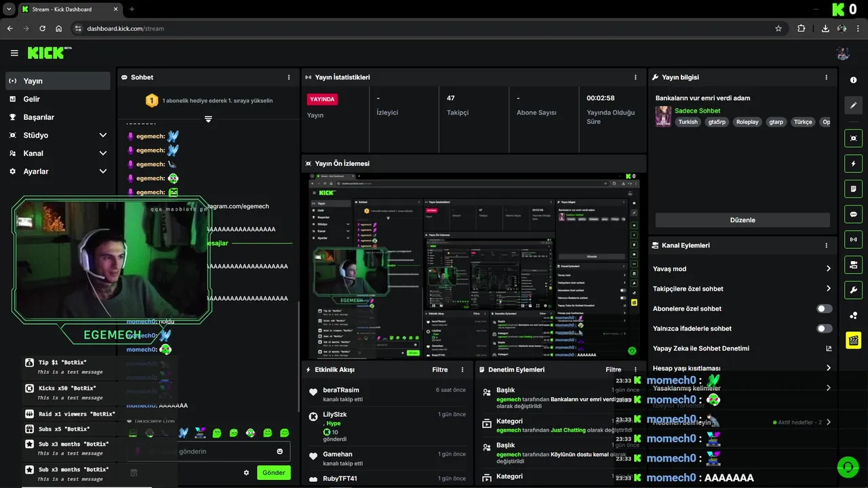Toggle chat bubble widget icon in right sidebar

pos(853,214)
